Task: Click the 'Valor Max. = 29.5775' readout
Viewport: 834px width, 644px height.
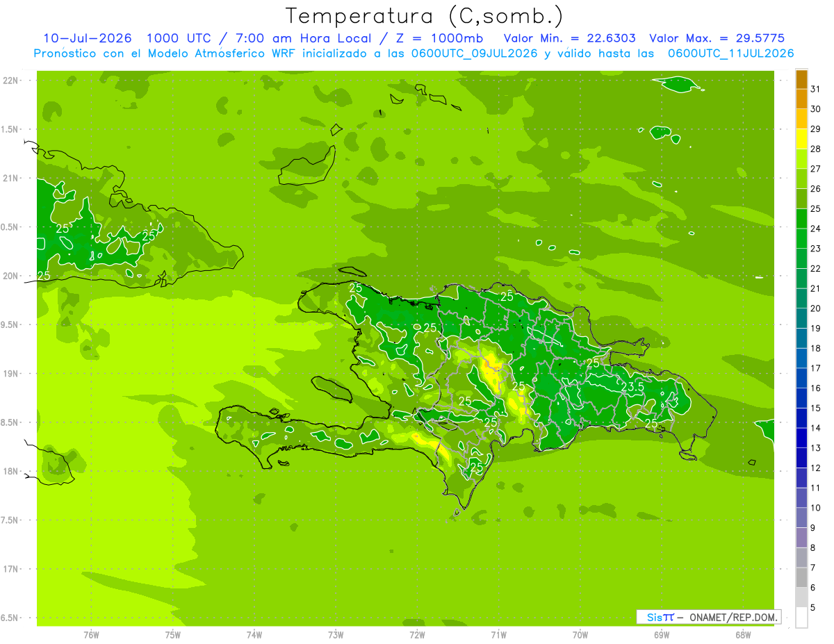Action: coord(717,38)
